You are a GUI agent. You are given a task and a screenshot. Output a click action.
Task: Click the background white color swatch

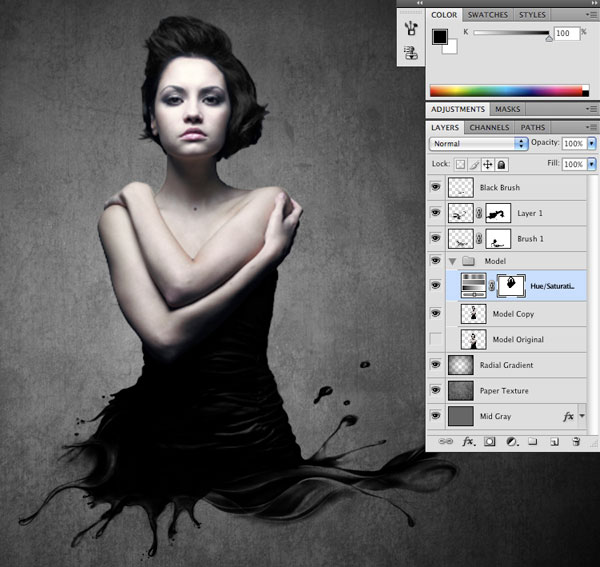pyautogui.click(x=451, y=47)
